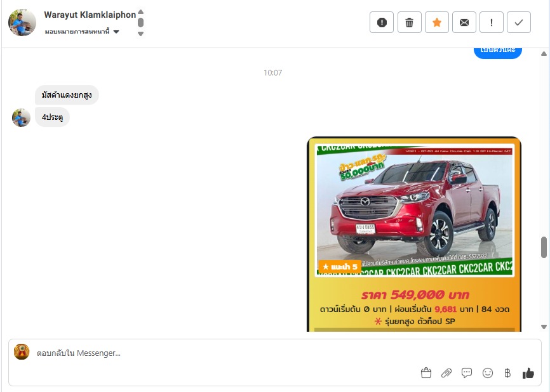Screen dimensions: 550x392
Task: Click the chat scrollbar down arrow
Action: coord(544,327)
